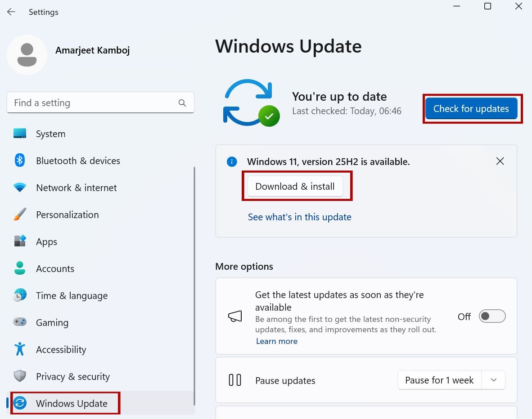The image size is (532, 419).
Task: Select the Privacy & security shield icon
Action: [x=20, y=376]
